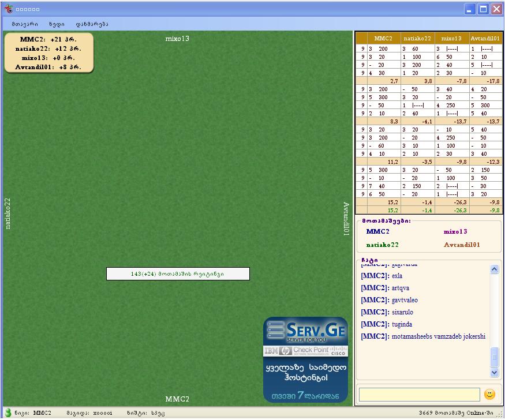This screenshot has height=420, width=505.
Task: Click the natiako22 column header in score table
Action: (x=417, y=38)
